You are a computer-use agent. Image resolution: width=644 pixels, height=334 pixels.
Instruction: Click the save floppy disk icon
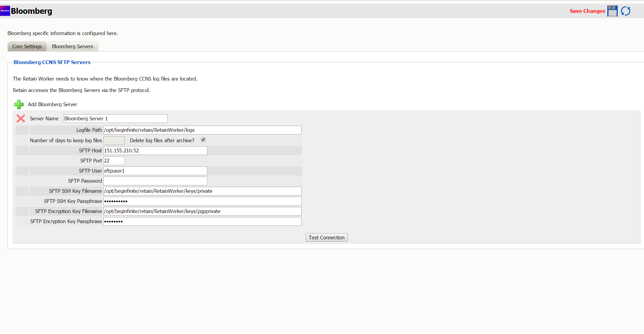pyautogui.click(x=612, y=11)
